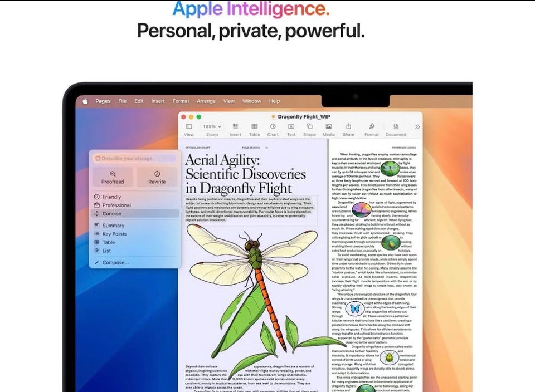
Task: Select the Concise option
Action: coord(135,214)
